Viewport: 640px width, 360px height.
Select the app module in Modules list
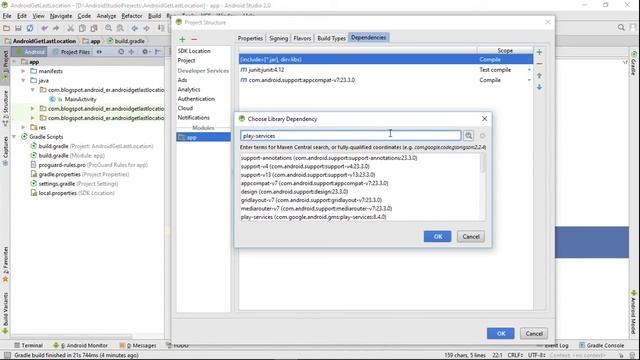(x=203, y=137)
